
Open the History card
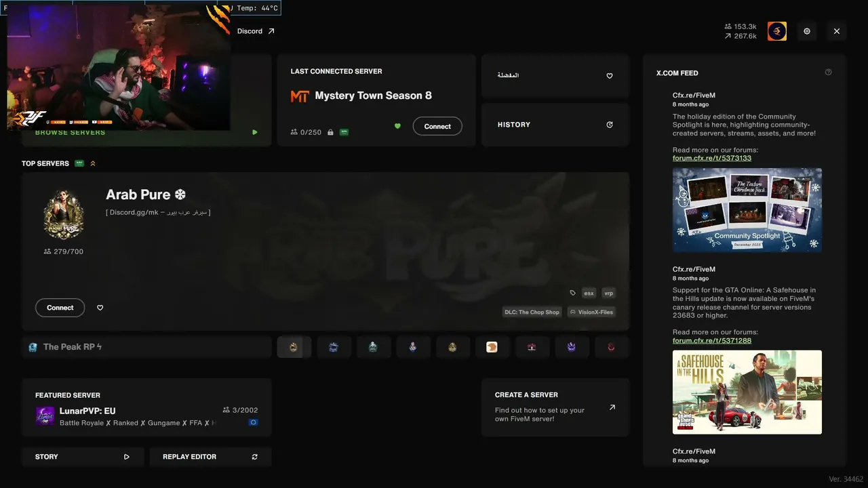coord(555,125)
